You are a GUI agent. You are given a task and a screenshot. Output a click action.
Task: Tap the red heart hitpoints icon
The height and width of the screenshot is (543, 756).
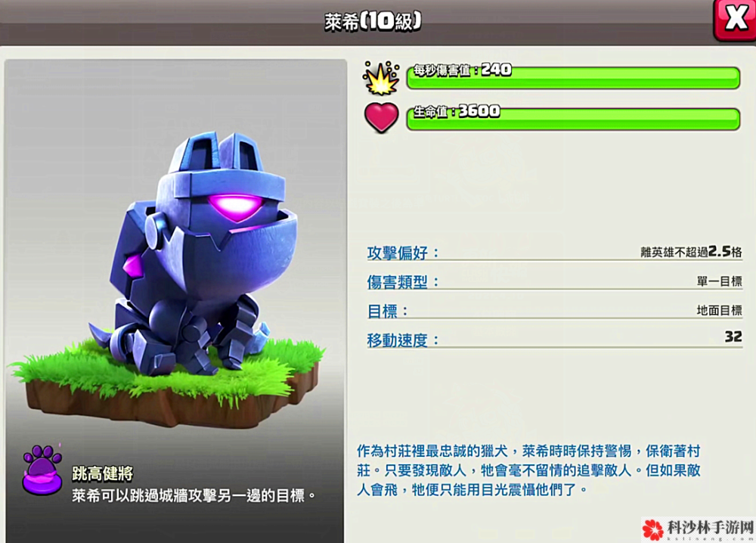coord(381,118)
